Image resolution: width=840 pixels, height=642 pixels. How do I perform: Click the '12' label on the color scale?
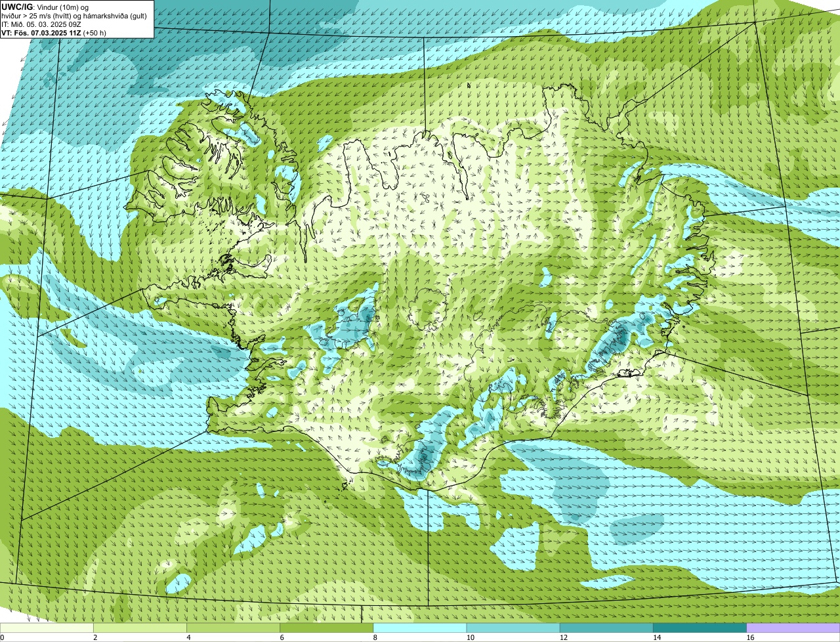[x=564, y=637]
